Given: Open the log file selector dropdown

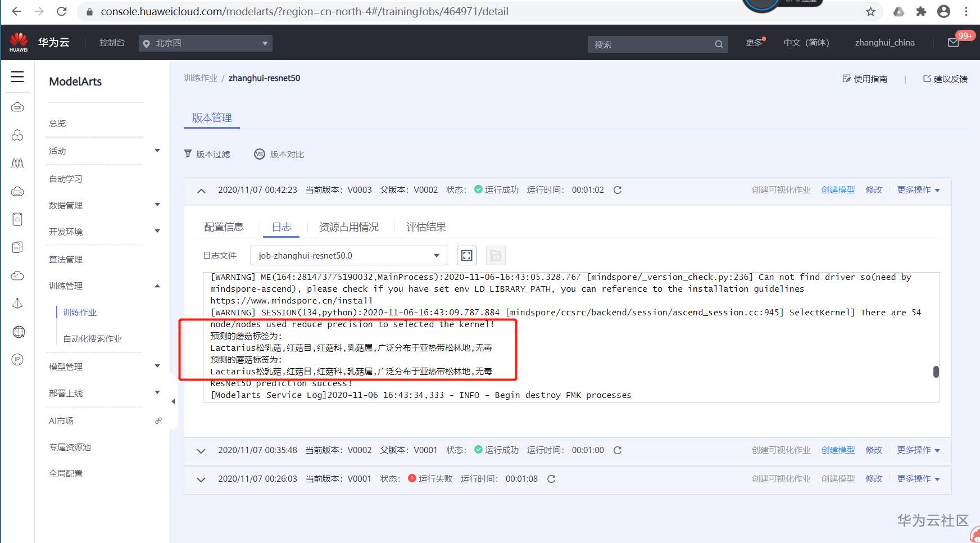Looking at the screenshot, I should point(349,256).
